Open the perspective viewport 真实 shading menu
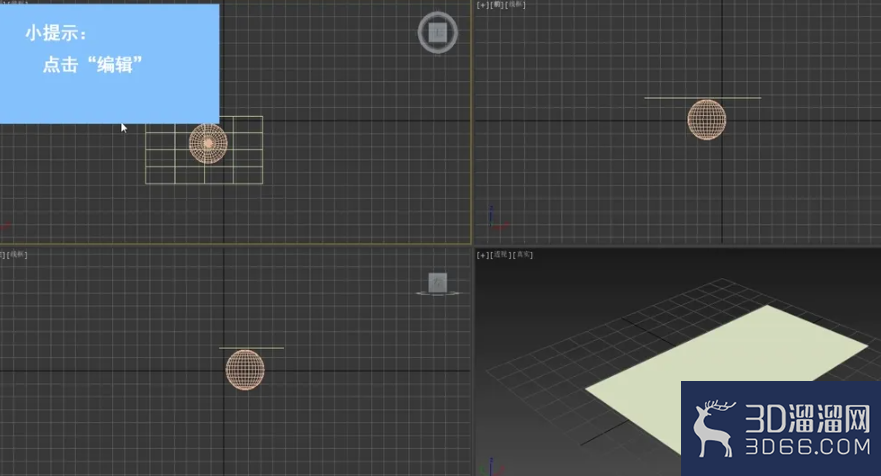Viewport: 881px width, 476px height. (523, 255)
